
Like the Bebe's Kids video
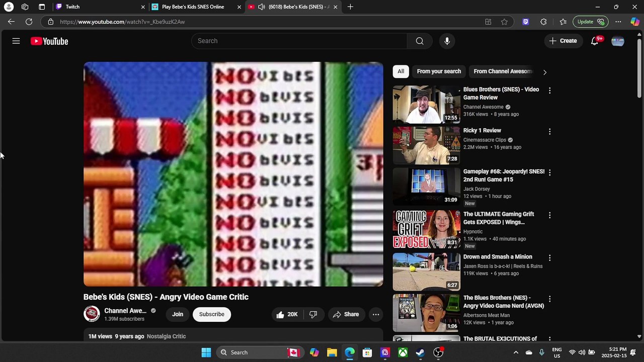coord(287,315)
